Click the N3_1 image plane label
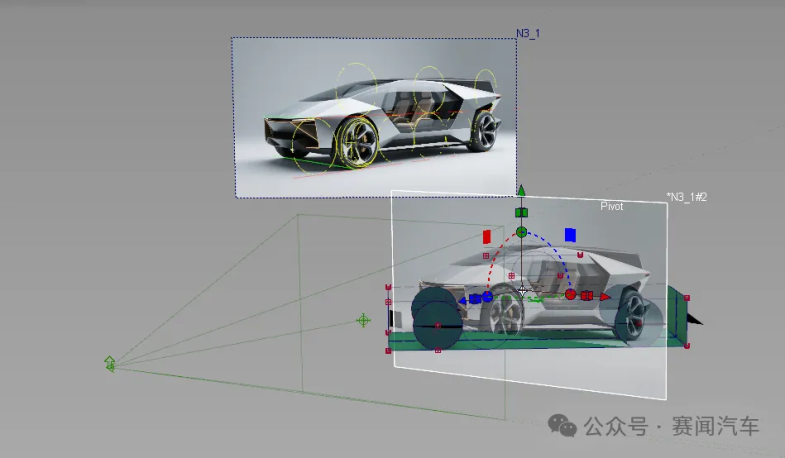This screenshot has height=458, width=785. [528, 33]
